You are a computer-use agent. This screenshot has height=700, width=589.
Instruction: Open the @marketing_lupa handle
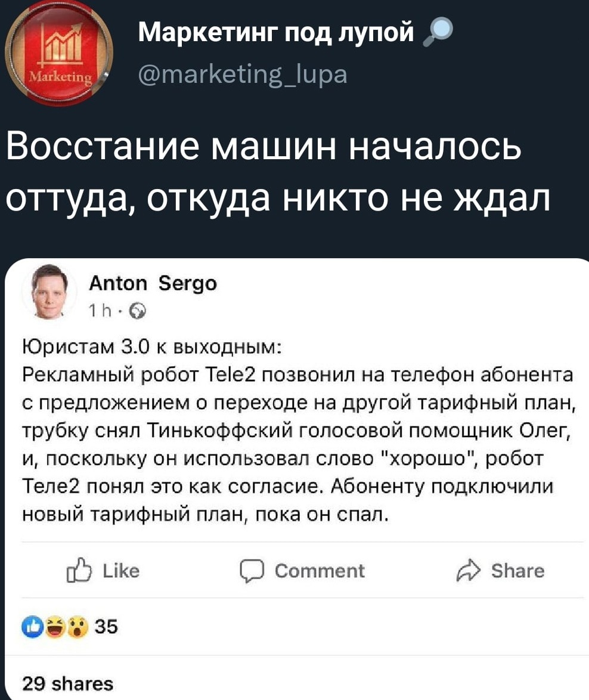[x=242, y=76]
